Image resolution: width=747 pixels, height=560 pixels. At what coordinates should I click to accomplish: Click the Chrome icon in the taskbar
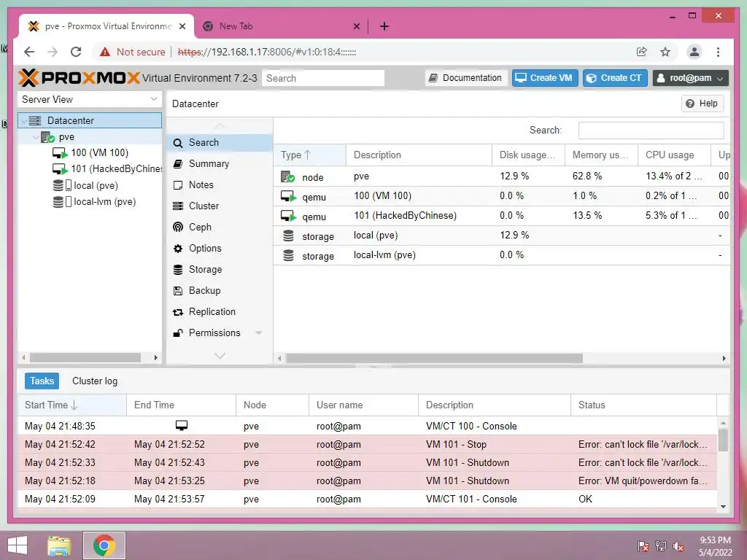[x=104, y=545]
